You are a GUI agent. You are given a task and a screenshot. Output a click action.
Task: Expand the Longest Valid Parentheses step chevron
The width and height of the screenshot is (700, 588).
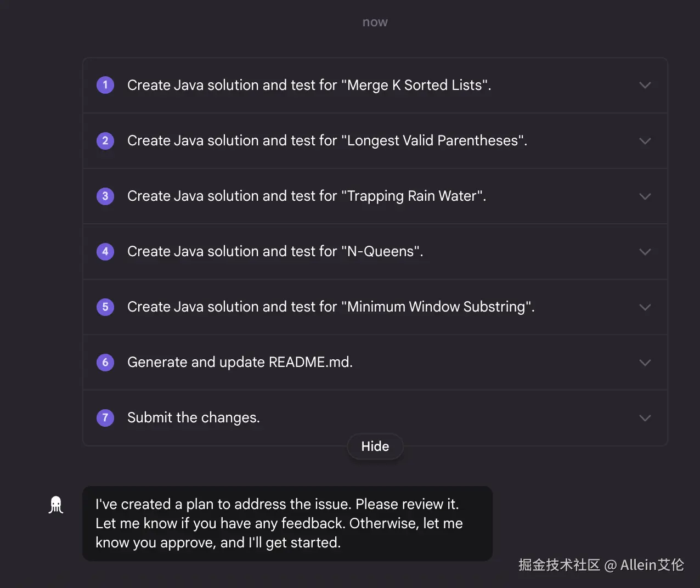[x=645, y=141]
